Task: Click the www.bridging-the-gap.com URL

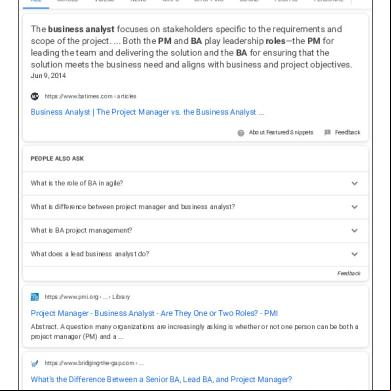Action: [94, 363]
